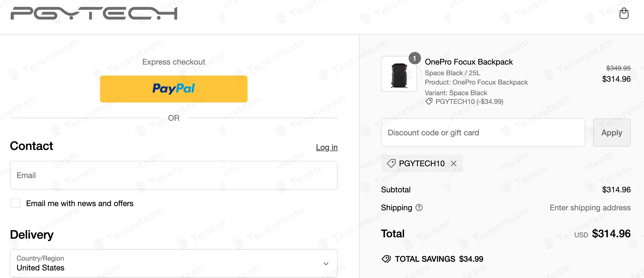Click the Country/Region chevron arrow
This screenshot has height=278, width=644.
326,264
